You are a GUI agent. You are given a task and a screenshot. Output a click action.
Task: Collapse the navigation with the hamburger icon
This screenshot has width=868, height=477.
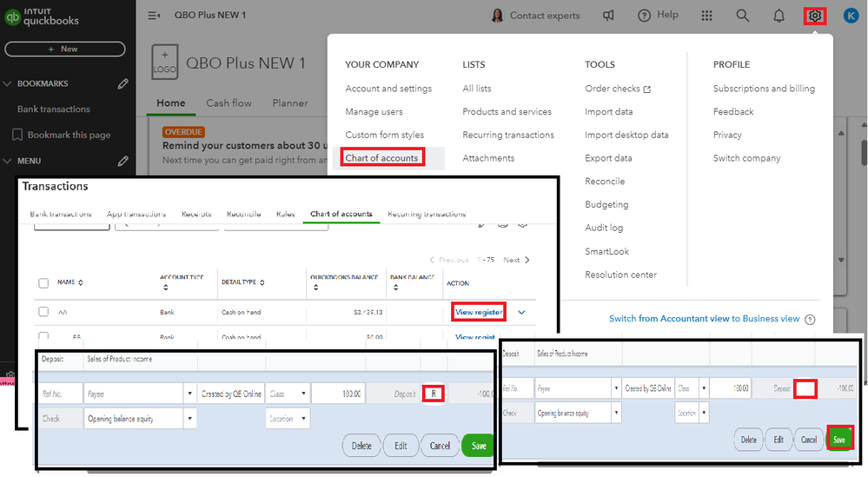[x=154, y=16]
